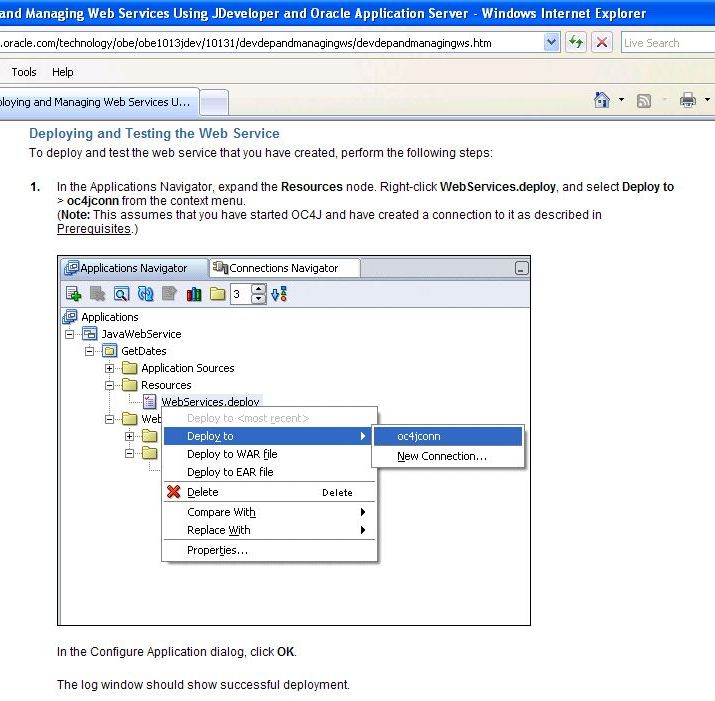
Task: Click the sort order icon in navigator toolbar
Action: click(279, 294)
